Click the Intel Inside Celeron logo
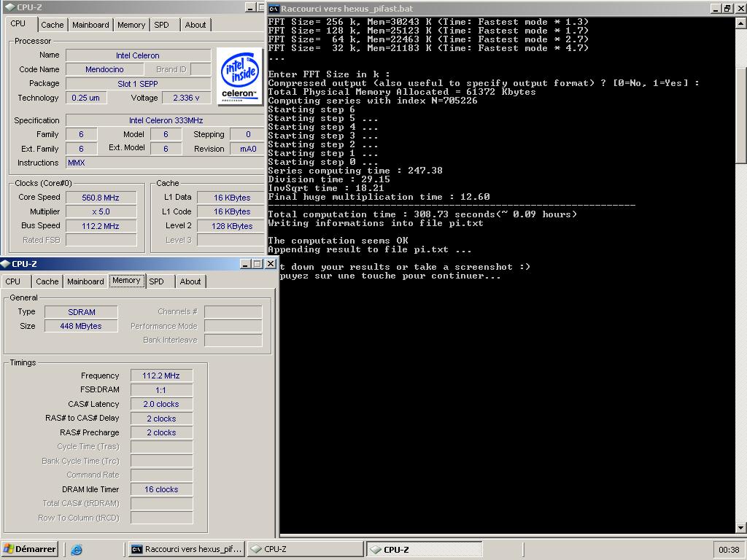Viewport: 747px width, 560px height. [241, 76]
